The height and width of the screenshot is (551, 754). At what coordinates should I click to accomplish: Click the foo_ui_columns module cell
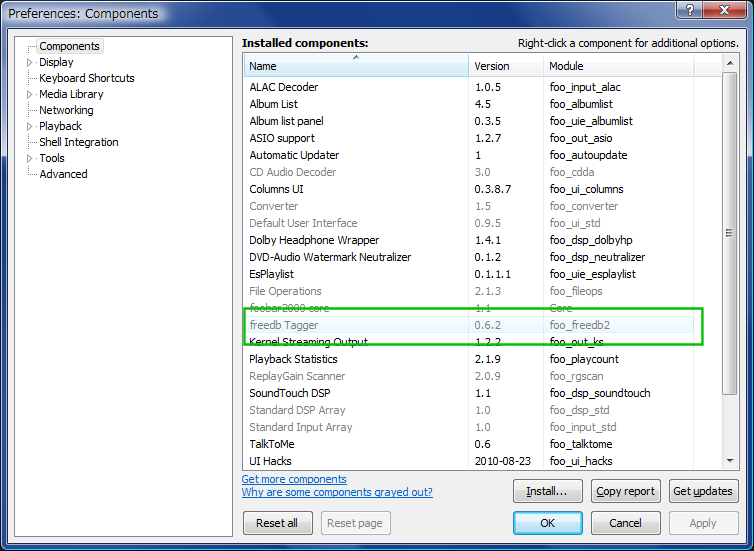click(x=586, y=189)
